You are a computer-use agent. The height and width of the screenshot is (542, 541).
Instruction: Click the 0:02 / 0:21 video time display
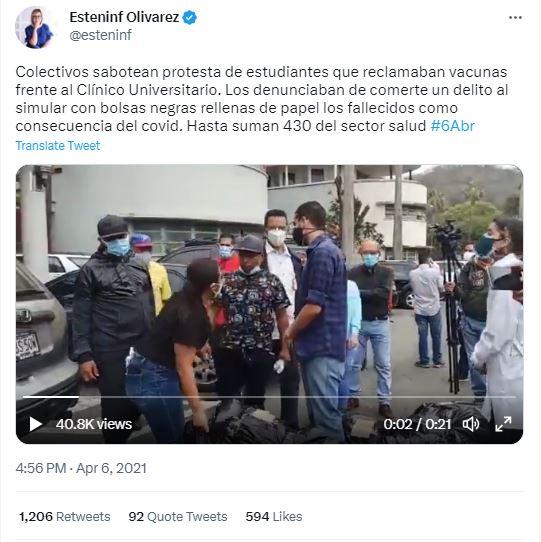click(x=417, y=424)
